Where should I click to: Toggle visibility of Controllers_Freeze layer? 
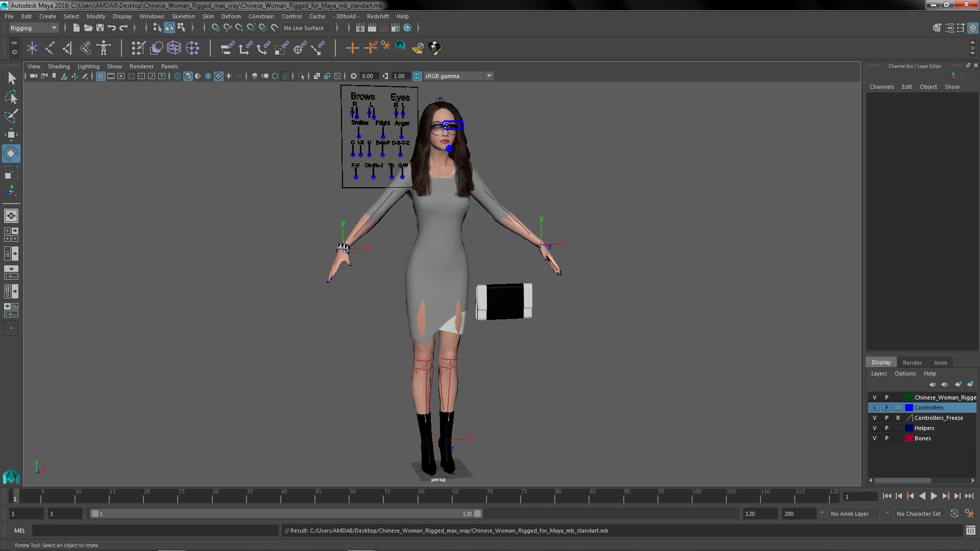point(874,418)
